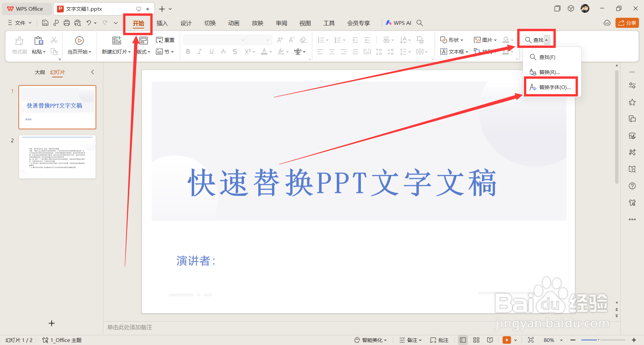The image size is (644, 345).
Task: Click the Clear Formatting eraser icon
Action: coord(303,40)
